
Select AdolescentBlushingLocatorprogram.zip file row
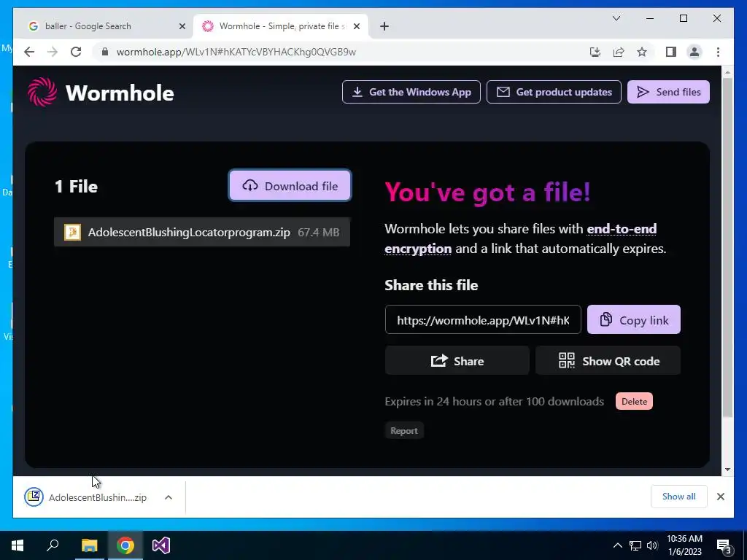[202, 232]
